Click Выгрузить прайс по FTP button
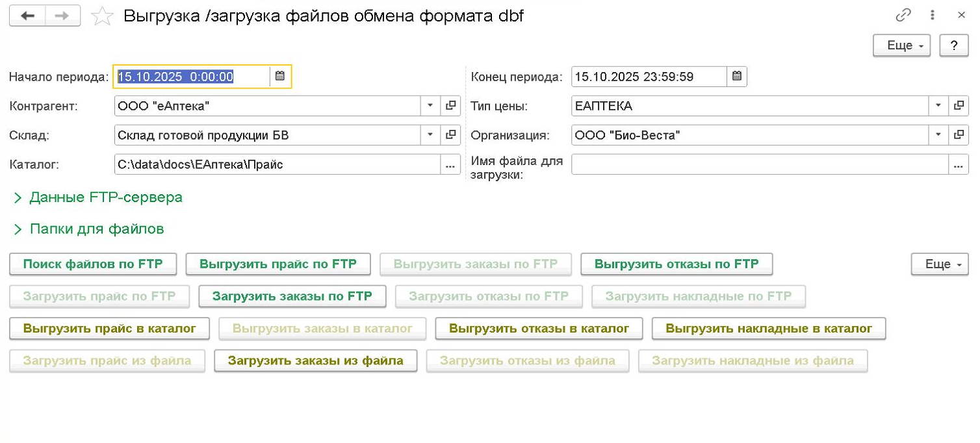This screenshot has width=980, height=443. (x=278, y=264)
